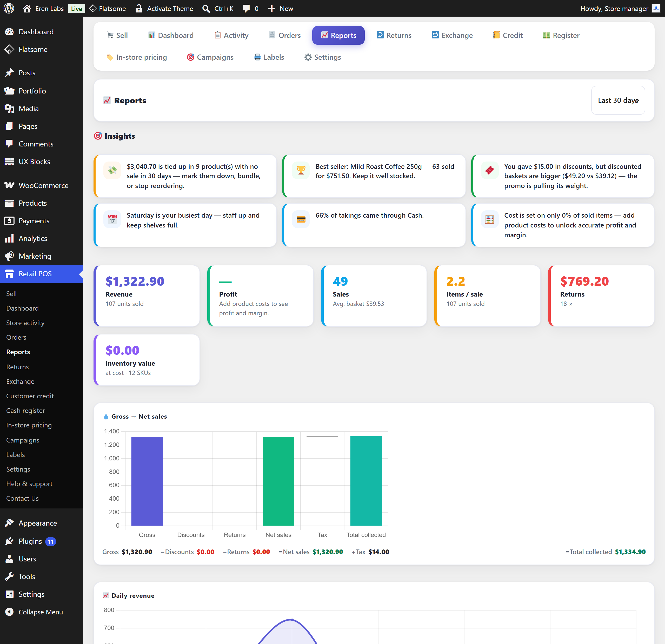The image size is (665, 644).
Task: Click the Payments dollar icon
Action: pyautogui.click(x=10, y=221)
